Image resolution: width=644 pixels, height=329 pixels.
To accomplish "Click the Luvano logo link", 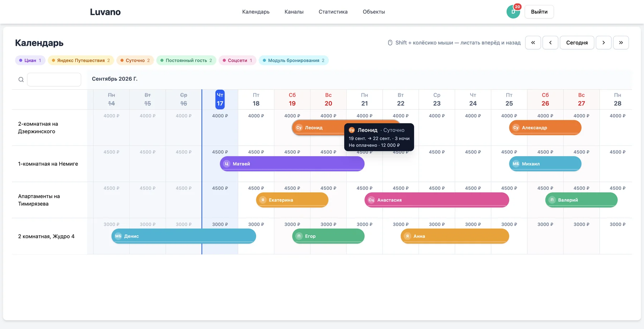I will click(105, 12).
